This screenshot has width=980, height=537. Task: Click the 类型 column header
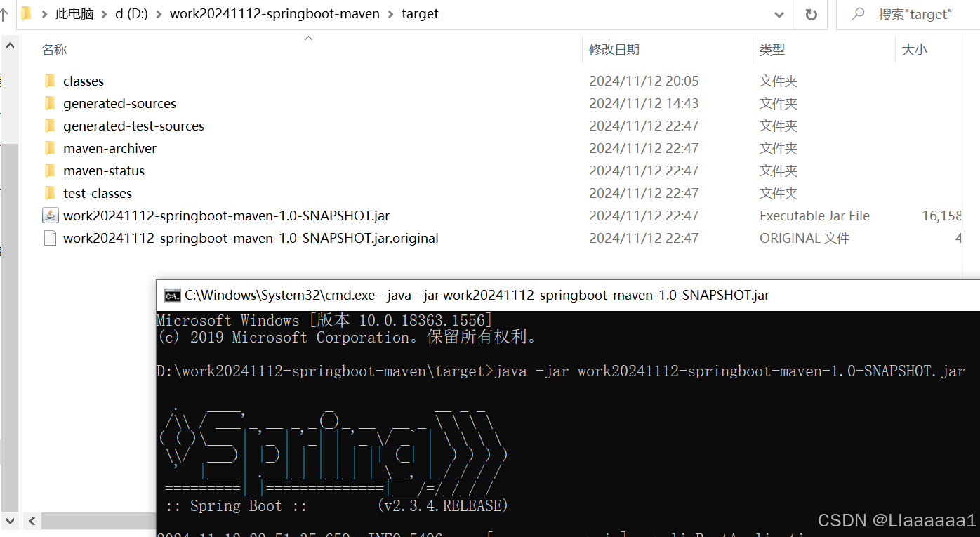pos(772,49)
